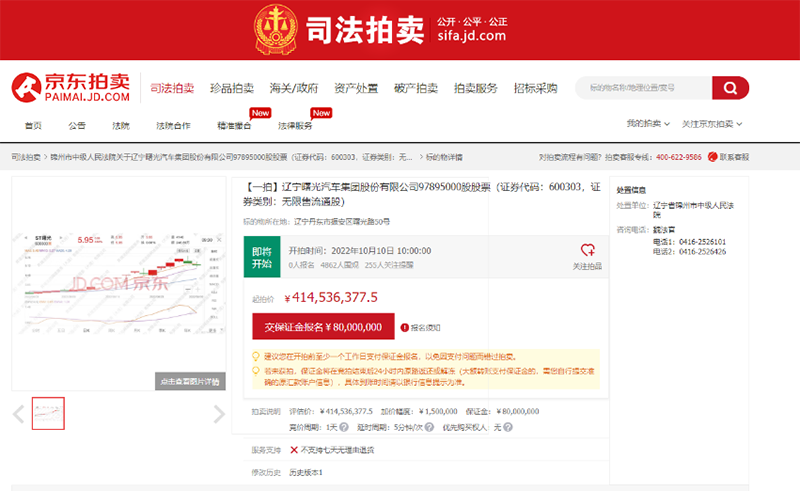Screen dimensions: 800x491
Task: Show previous thumbnail with left arrow
Action: coord(18,414)
